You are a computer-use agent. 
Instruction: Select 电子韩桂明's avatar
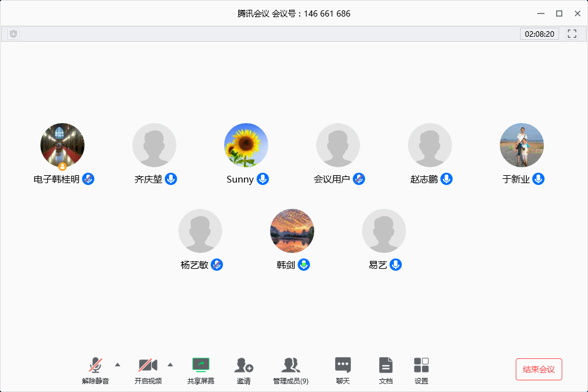click(x=62, y=145)
